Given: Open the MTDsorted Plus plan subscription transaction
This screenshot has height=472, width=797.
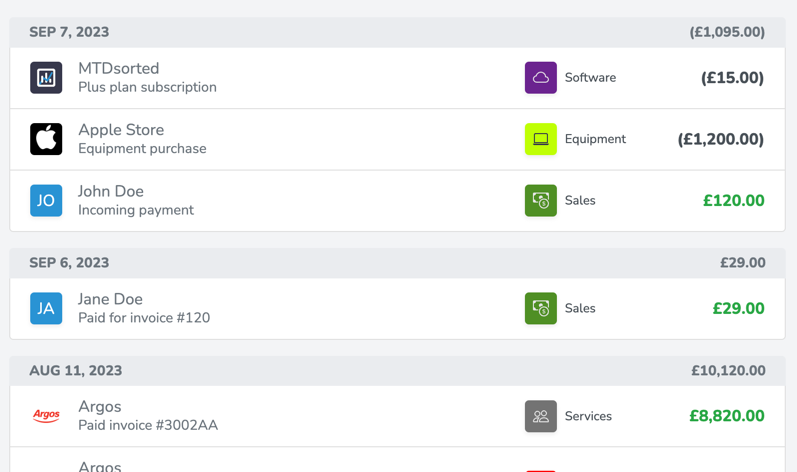Looking at the screenshot, I should pos(397,78).
